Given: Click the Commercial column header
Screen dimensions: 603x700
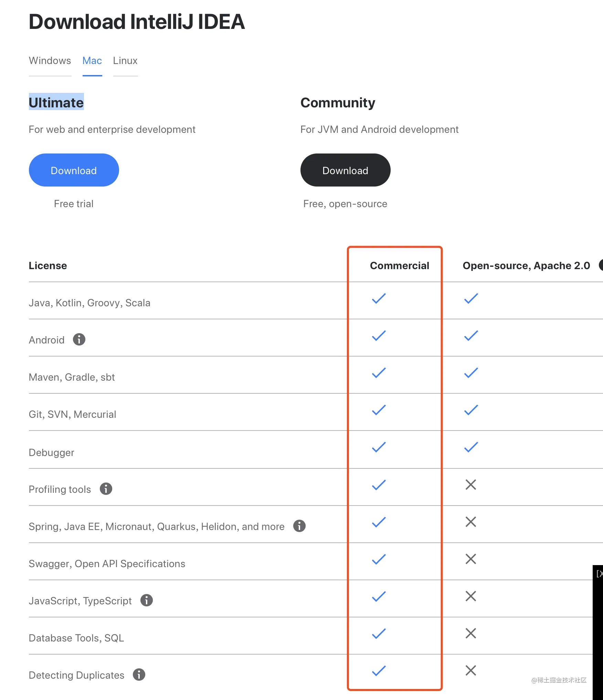Looking at the screenshot, I should pos(400,265).
